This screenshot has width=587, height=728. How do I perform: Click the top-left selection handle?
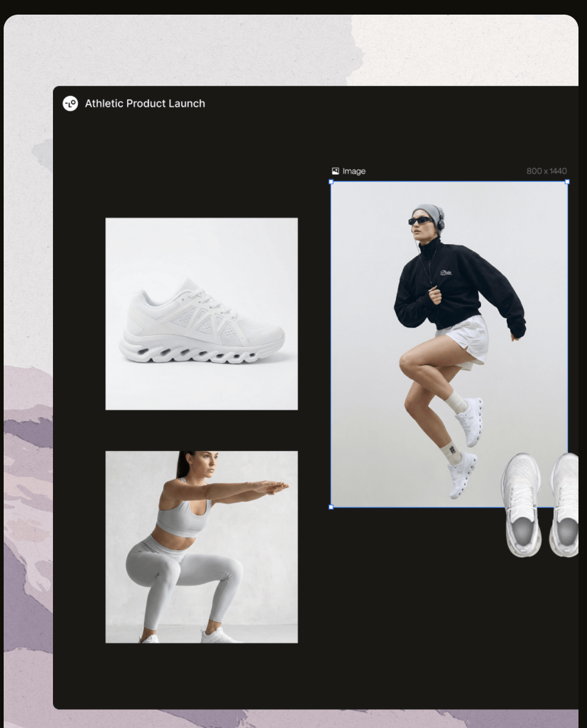(x=331, y=181)
